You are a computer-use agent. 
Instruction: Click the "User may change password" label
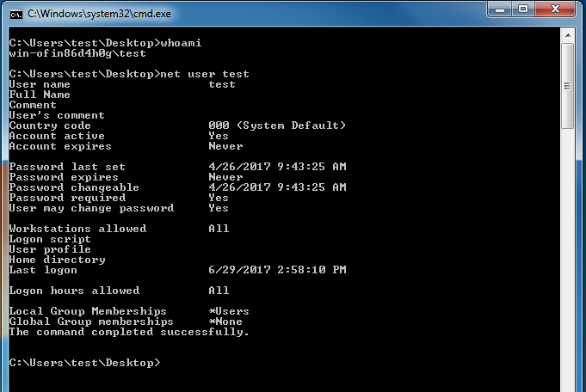tap(91, 208)
